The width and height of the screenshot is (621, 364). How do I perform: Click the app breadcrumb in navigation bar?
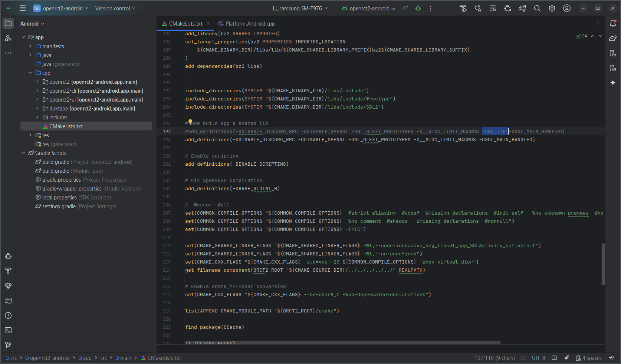85,358
